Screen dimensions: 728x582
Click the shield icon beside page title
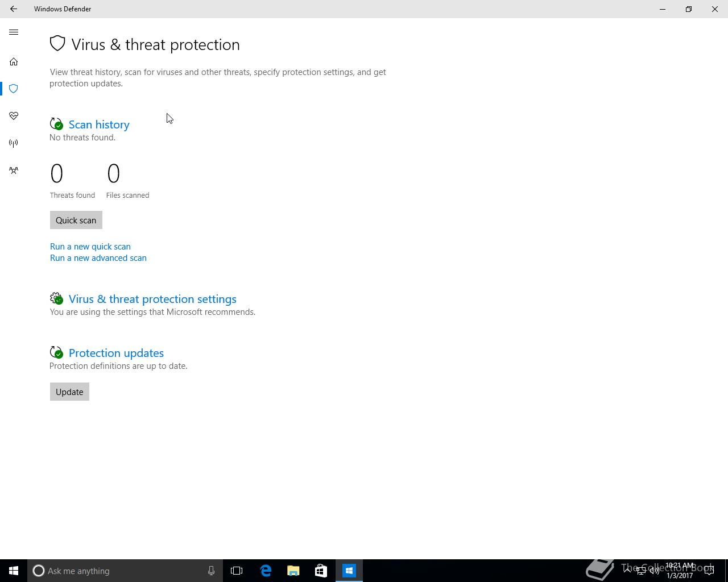click(x=57, y=44)
